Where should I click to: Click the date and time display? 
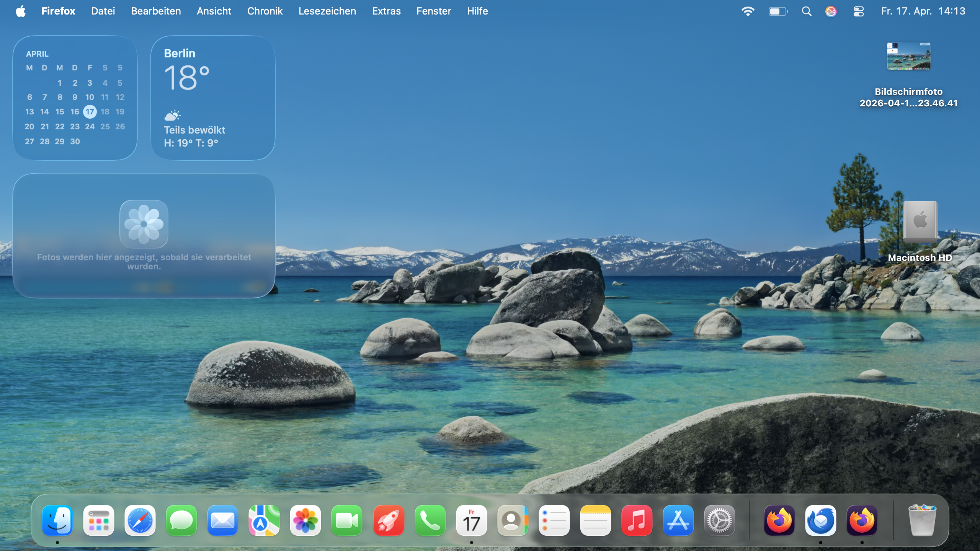(923, 11)
